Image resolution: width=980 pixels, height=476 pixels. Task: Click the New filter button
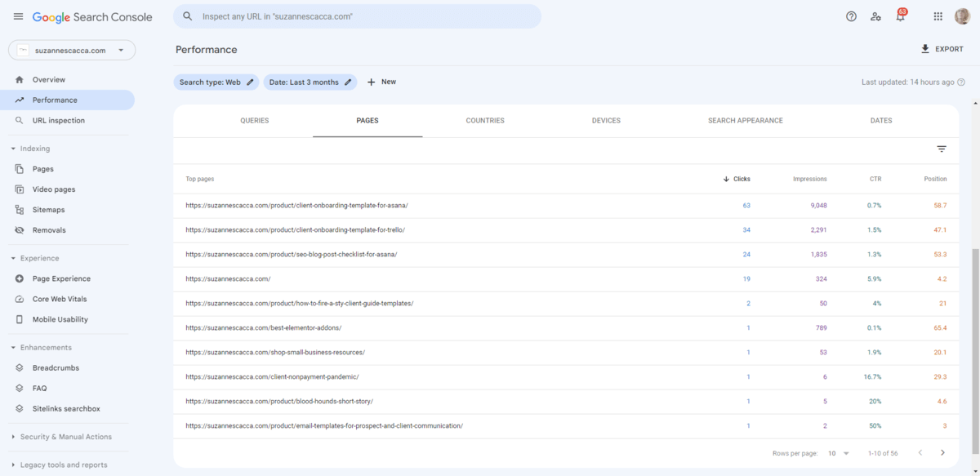(x=381, y=82)
